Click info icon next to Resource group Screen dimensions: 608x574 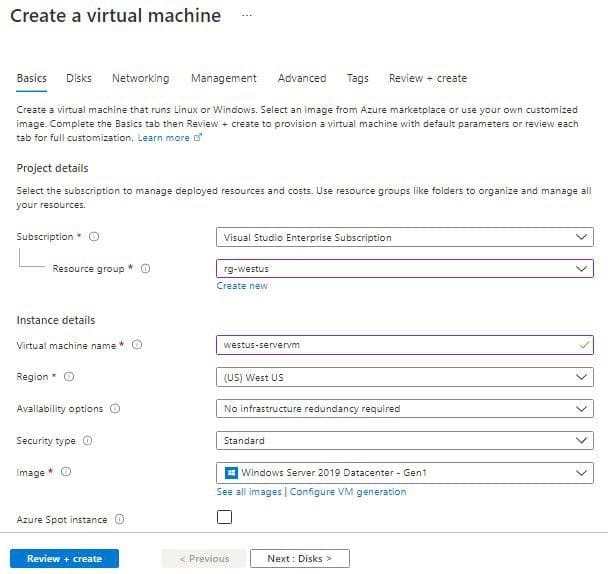coord(145,268)
